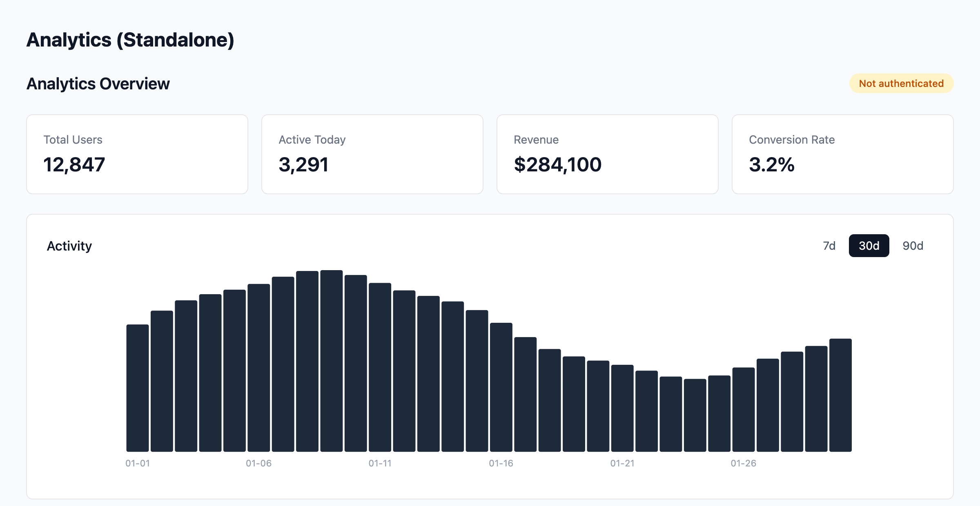980x506 pixels.
Task: Select the 30d time range
Action: coord(869,246)
